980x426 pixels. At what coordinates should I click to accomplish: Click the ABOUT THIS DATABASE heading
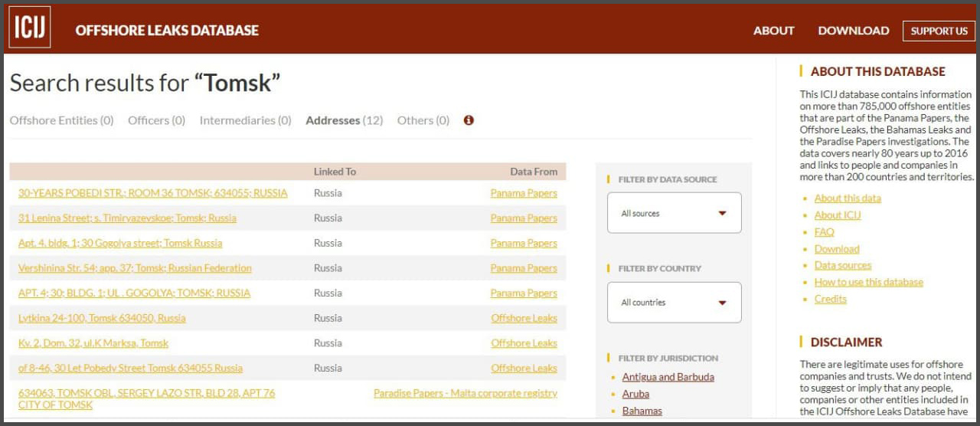tap(878, 71)
